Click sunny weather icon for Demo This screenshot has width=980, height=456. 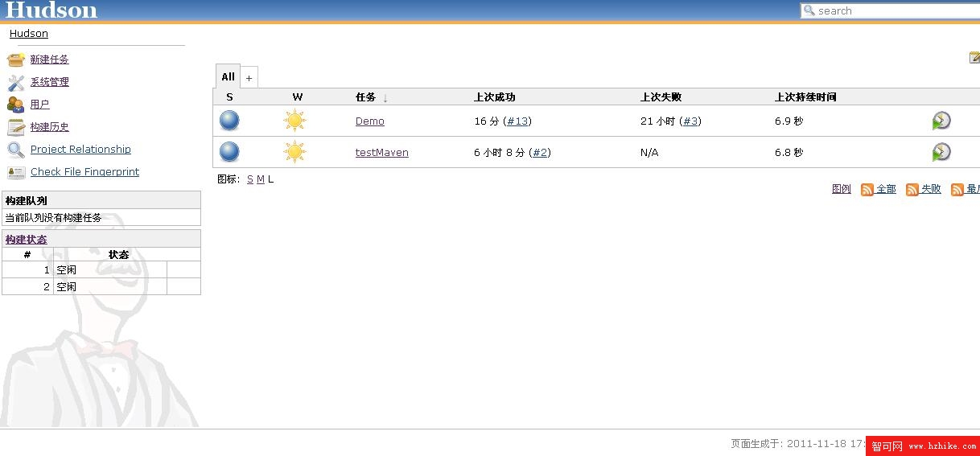(295, 121)
